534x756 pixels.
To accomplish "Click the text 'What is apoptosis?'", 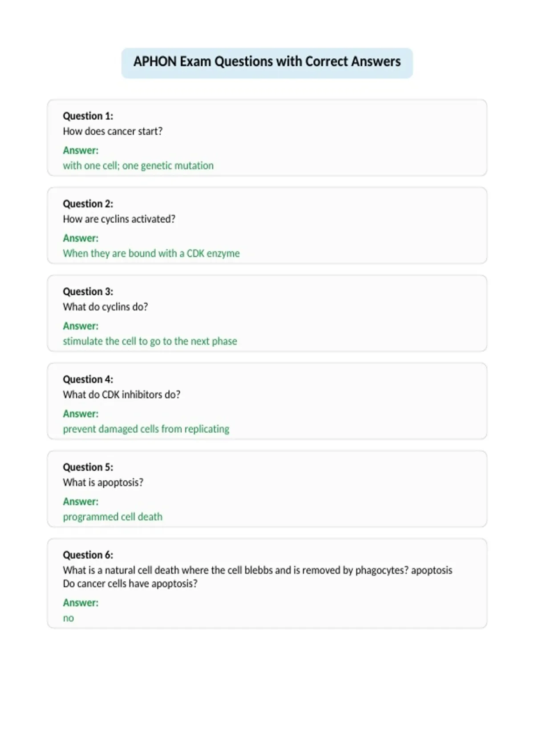I will 103,483.
